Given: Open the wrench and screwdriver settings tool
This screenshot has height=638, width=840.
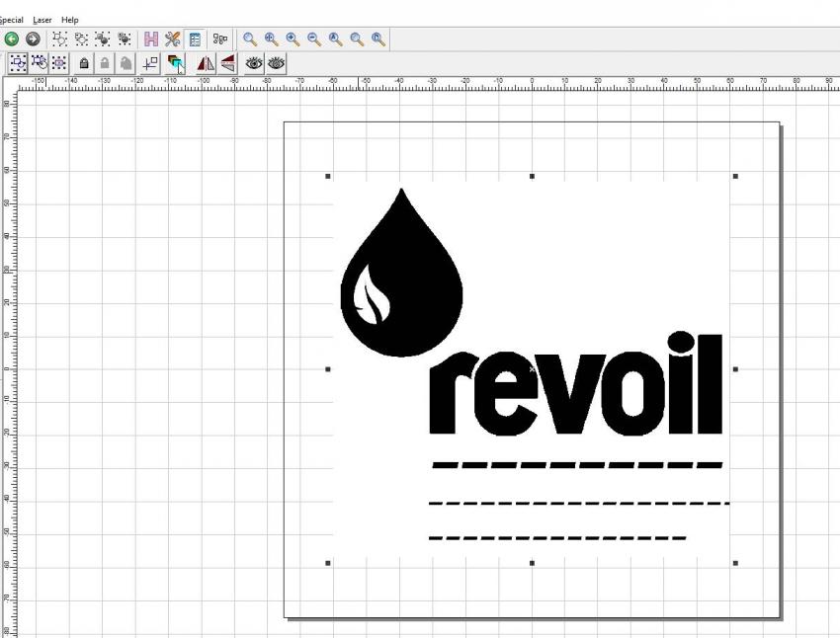Looking at the screenshot, I should pyautogui.click(x=172, y=40).
